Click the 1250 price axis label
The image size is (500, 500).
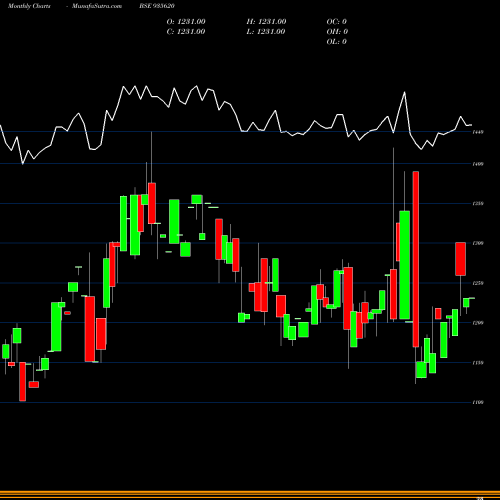[x=478, y=283]
